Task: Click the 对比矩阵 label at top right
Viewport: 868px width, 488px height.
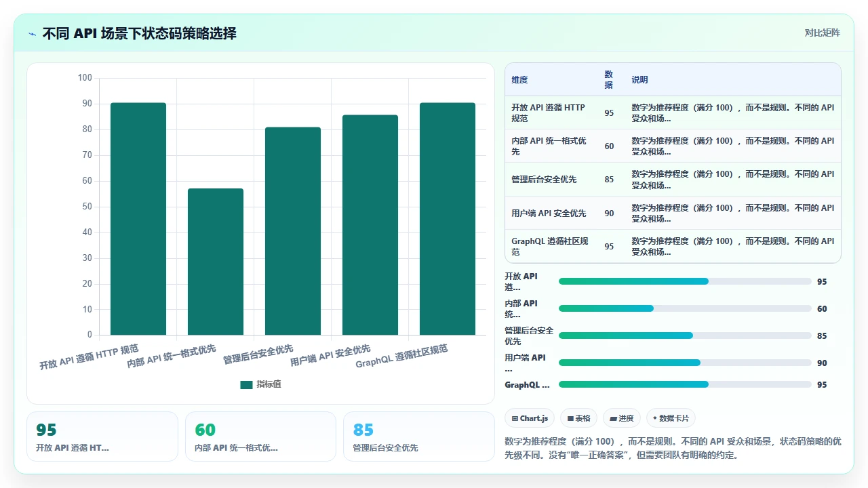Action: coord(822,33)
